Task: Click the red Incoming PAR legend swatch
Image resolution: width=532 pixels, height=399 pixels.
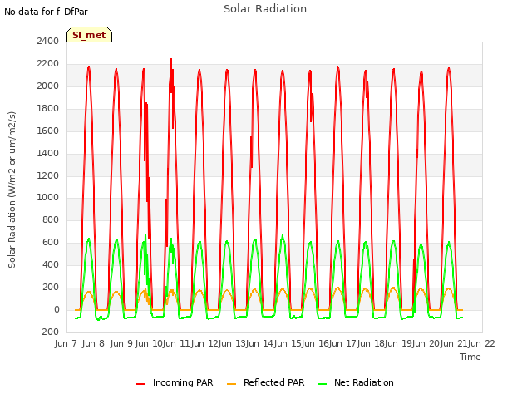Action: point(140,384)
